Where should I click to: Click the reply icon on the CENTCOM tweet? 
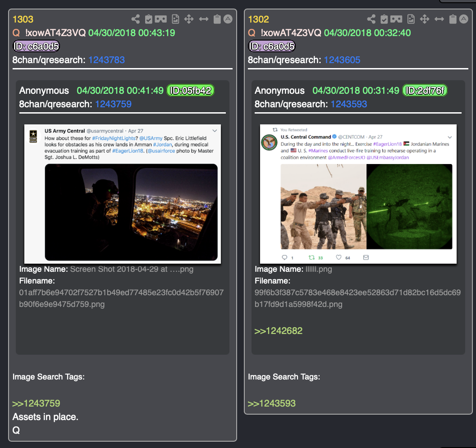284,257
